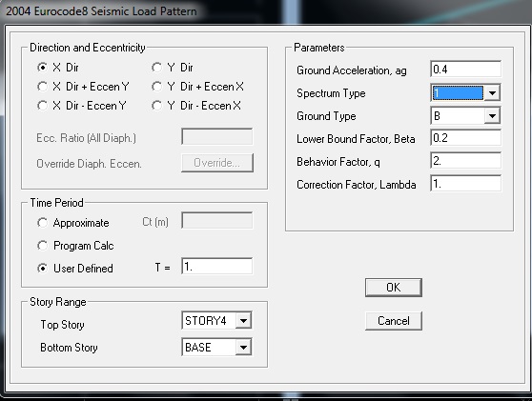Click the Spectrum Type value field
The image size is (532, 401).
pos(458,93)
